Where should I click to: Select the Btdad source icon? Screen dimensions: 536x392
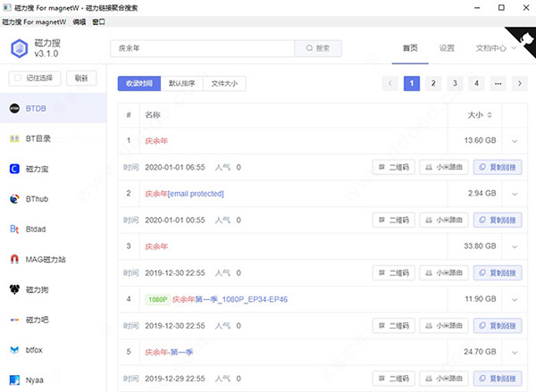pyautogui.click(x=14, y=229)
